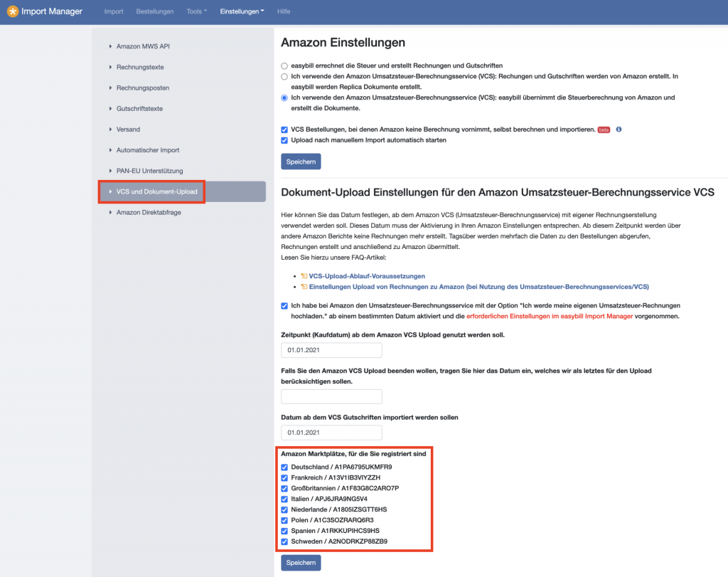Click label 'Italien / APJ6JRA9NG5V4'
This screenshot has height=577, width=728.
329,499
